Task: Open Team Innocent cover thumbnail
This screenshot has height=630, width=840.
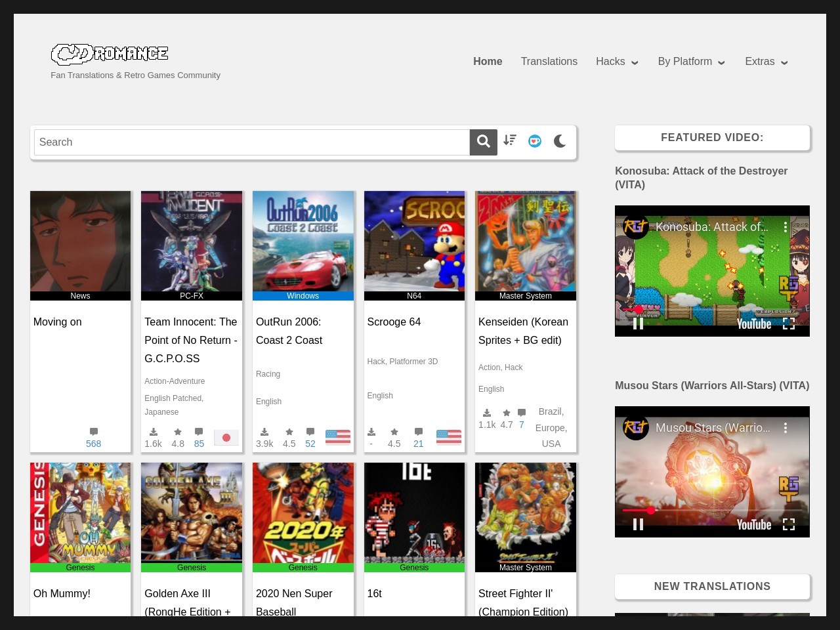Action: pos(192,241)
